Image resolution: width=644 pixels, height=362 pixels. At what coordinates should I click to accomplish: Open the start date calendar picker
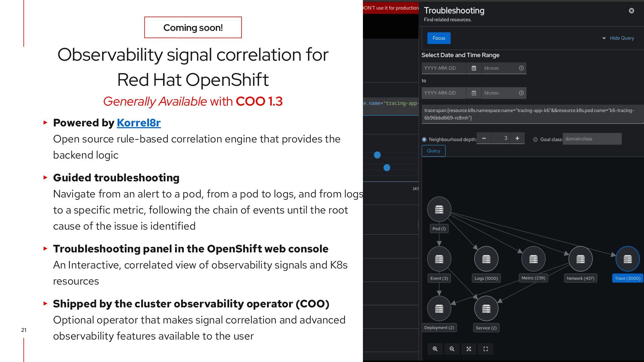point(474,68)
